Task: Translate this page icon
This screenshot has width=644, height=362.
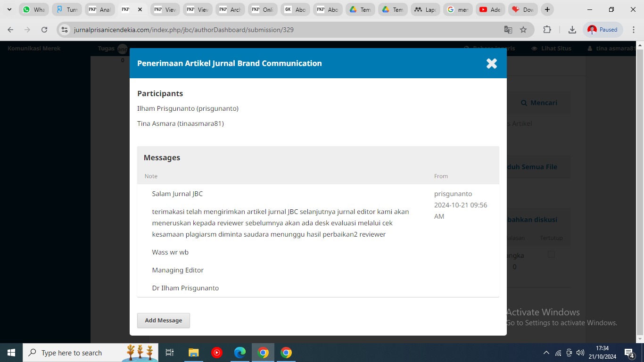Action: tap(508, 30)
